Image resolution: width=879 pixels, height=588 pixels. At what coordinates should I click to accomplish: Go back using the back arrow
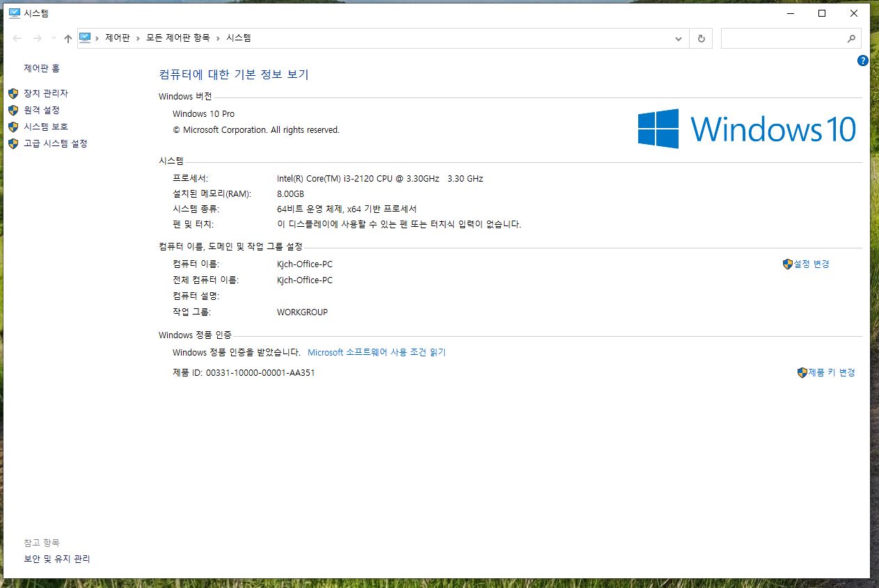click(x=17, y=39)
